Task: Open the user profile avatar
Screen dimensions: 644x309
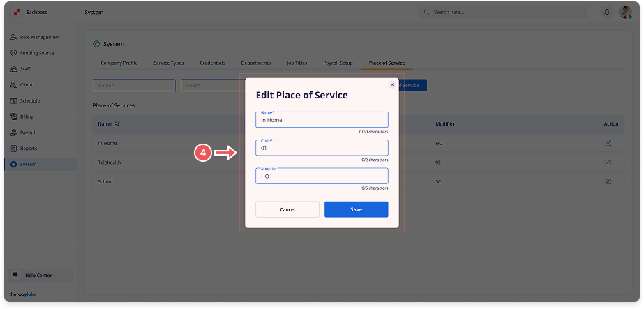Action: (x=624, y=13)
